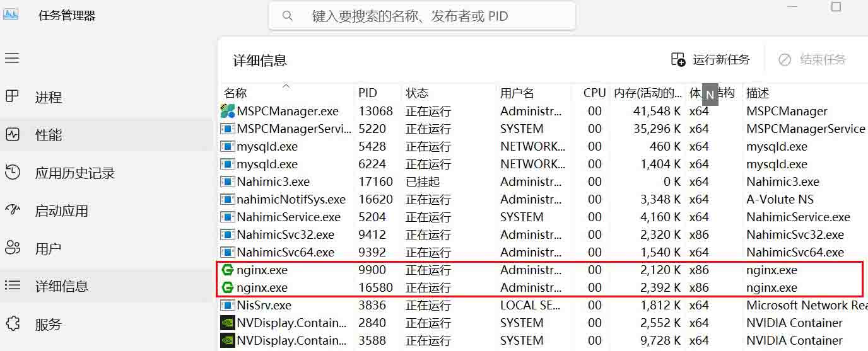Click the mysqld.exe icon for PID 6224

pyautogui.click(x=227, y=164)
